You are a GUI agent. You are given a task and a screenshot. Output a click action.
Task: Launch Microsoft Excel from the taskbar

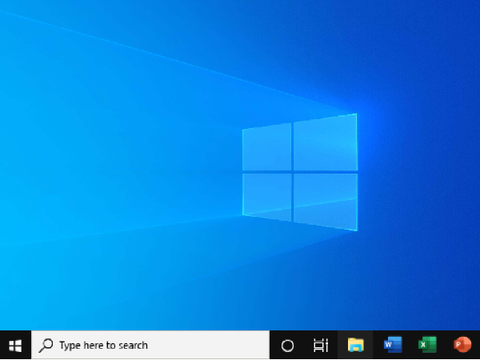tap(427, 345)
